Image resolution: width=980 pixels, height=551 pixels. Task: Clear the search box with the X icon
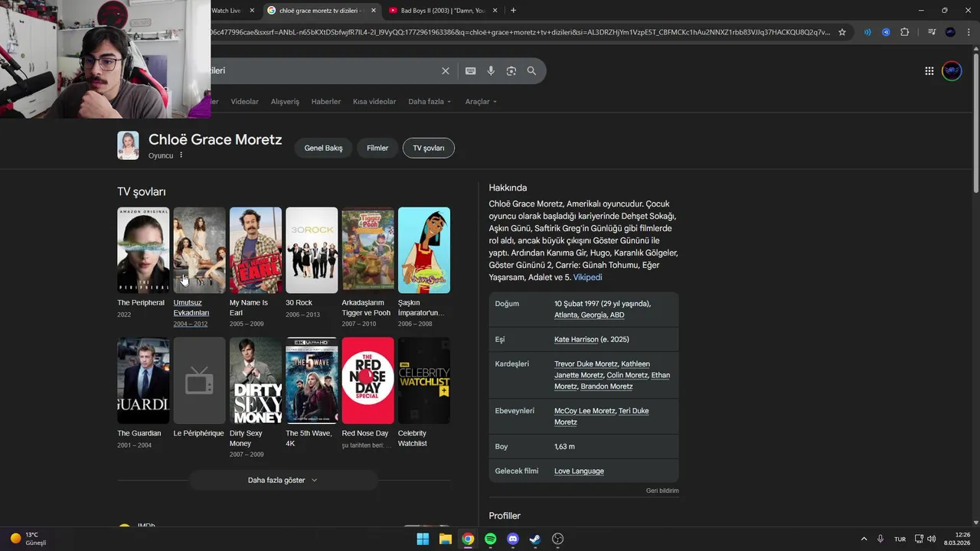tap(446, 70)
